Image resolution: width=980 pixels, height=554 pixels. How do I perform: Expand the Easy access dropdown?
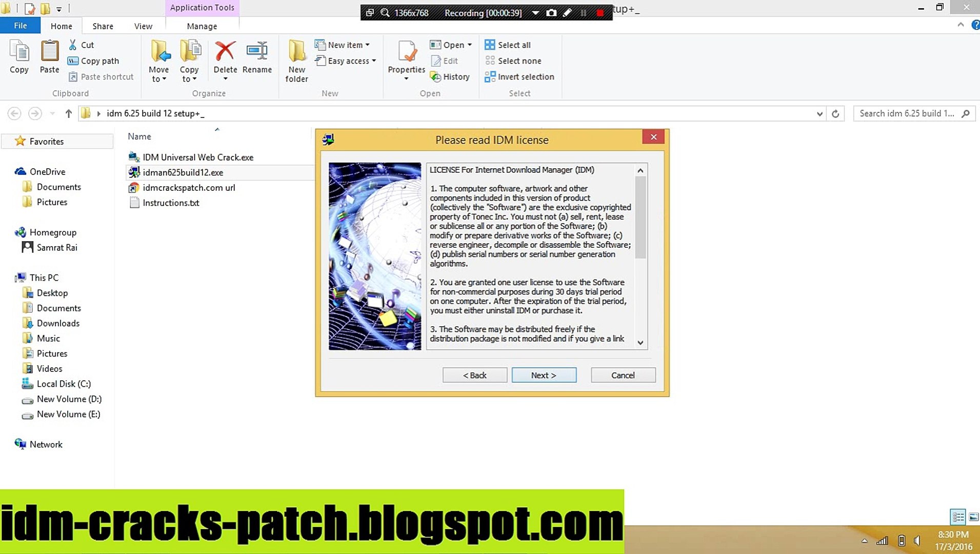[x=346, y=61]
